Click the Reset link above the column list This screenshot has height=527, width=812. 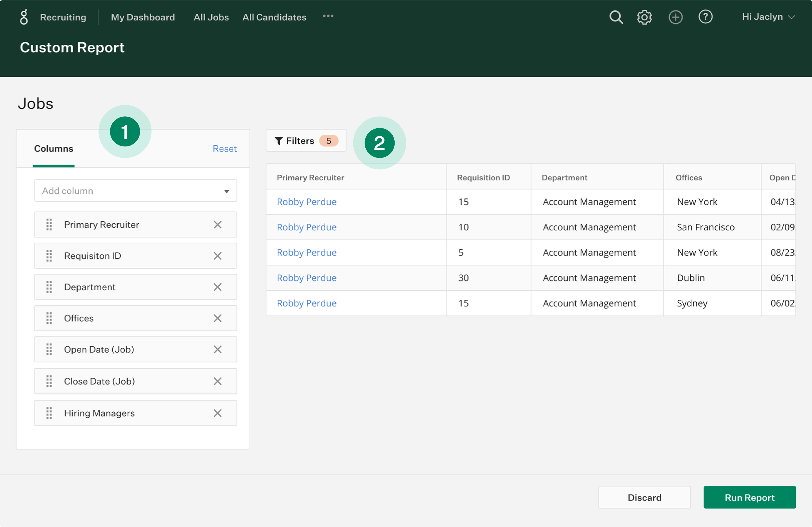click(224, 149)
